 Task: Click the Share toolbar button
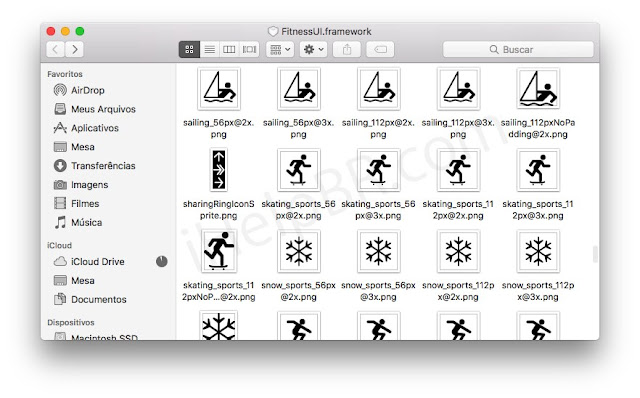pyautogui.click(x=347, y=49)
